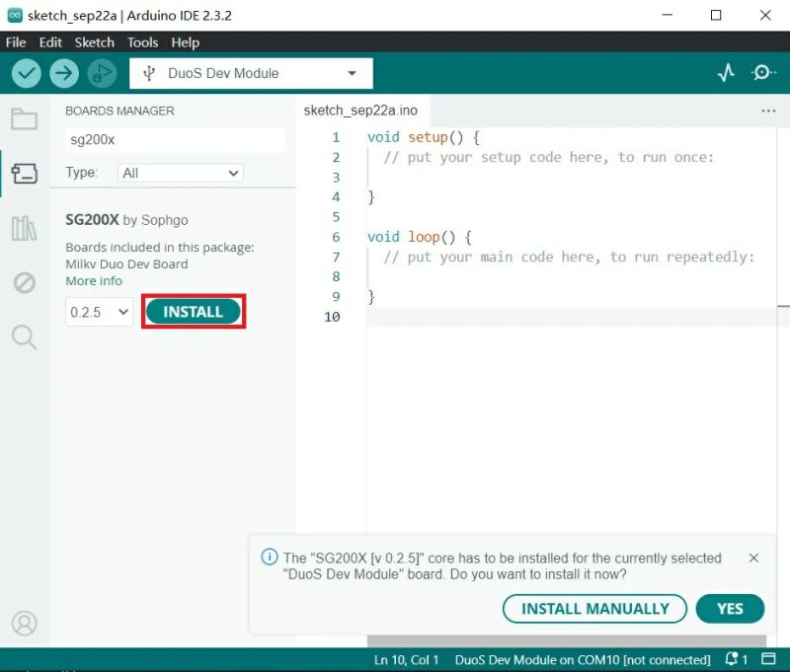The image size is (790, 672).
Task: Click the Debug sidebar icon
Action: coord(25,282)
